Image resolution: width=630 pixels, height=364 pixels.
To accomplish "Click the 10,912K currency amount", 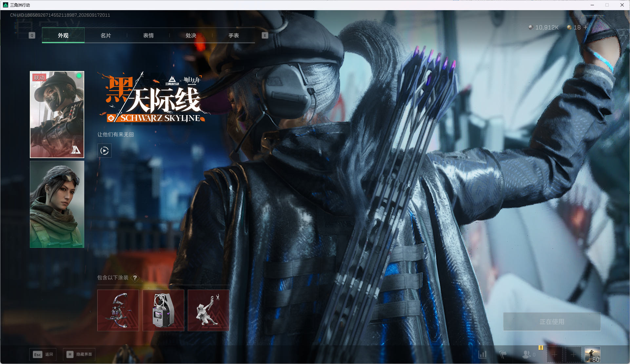I will point(547,27).
